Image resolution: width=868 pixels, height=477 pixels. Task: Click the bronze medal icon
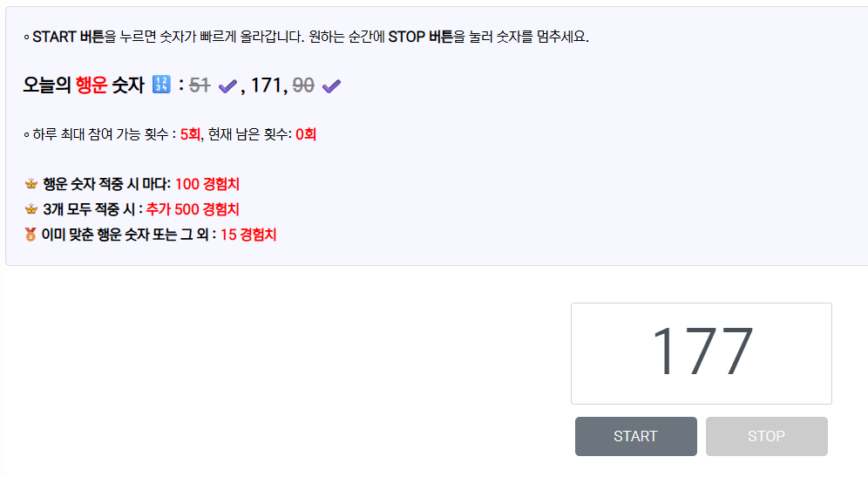31,235
